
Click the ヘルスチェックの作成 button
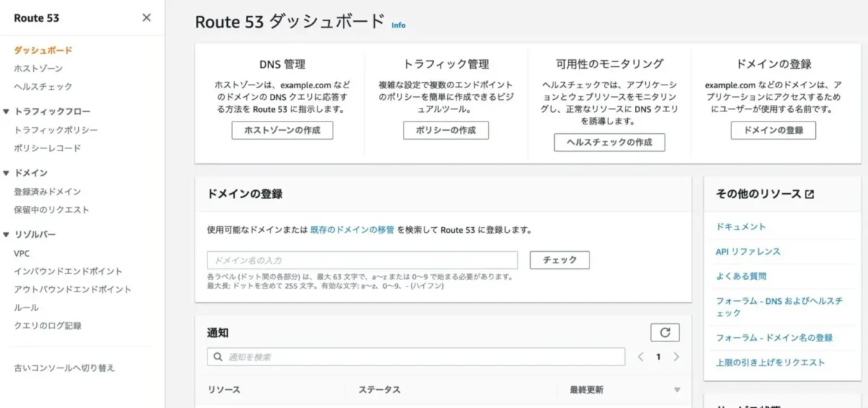click(609, 143)
